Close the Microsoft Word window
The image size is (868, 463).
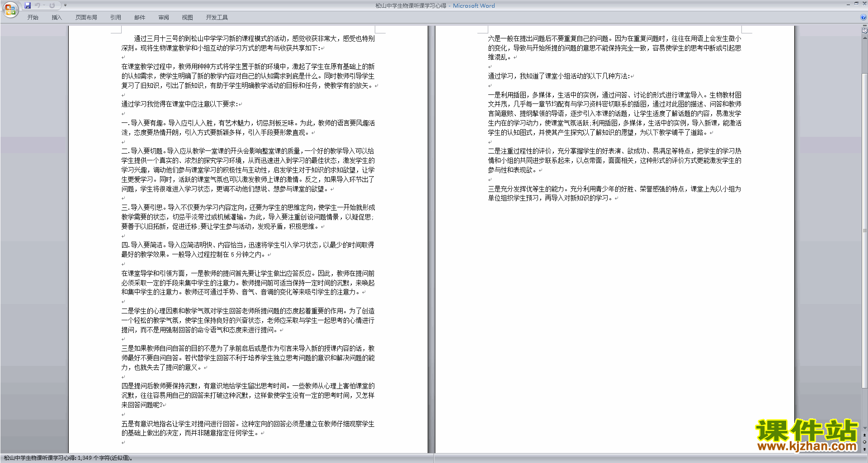tap(864, 4)
